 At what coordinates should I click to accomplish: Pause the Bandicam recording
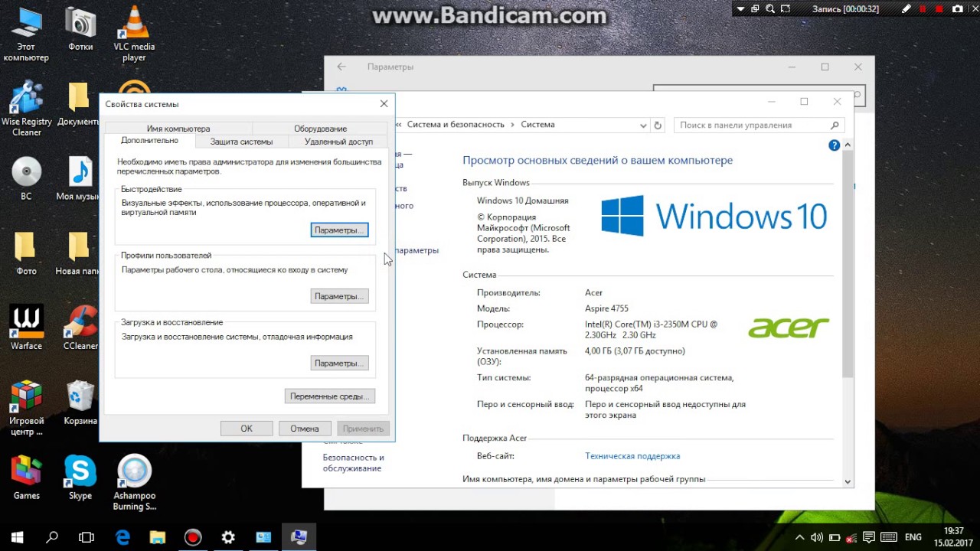pyautogui.click(x=923, y=9)
